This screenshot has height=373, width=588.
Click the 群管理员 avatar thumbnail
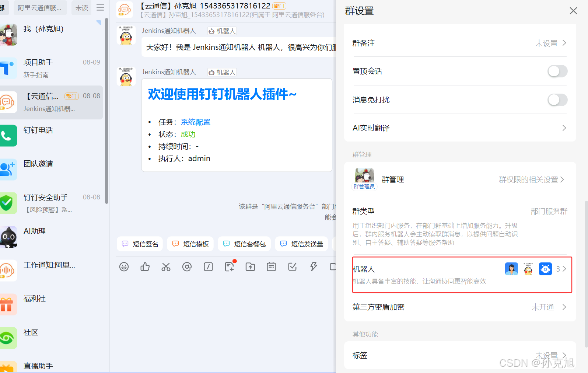(364, 179)
